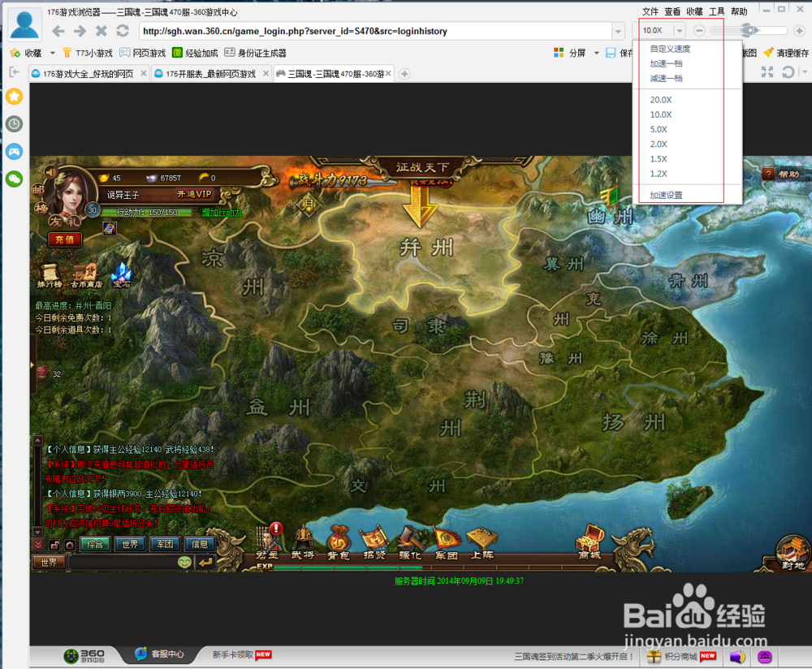Open the WeChat sidebar icon
The width and height of the screenshot is (812, 669).
pyautogui.click(x=14, y=179)
